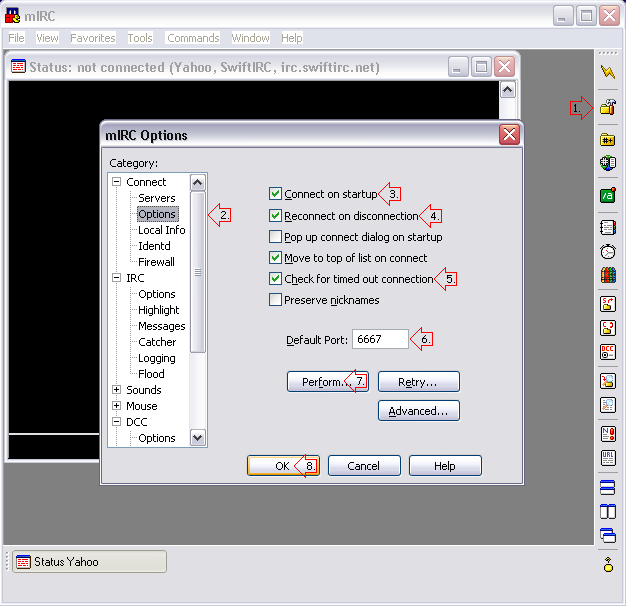This screenshot has width=626, height=606.
Task: Click Help button in mIRC Options
Action: click(x=445, y=465)
